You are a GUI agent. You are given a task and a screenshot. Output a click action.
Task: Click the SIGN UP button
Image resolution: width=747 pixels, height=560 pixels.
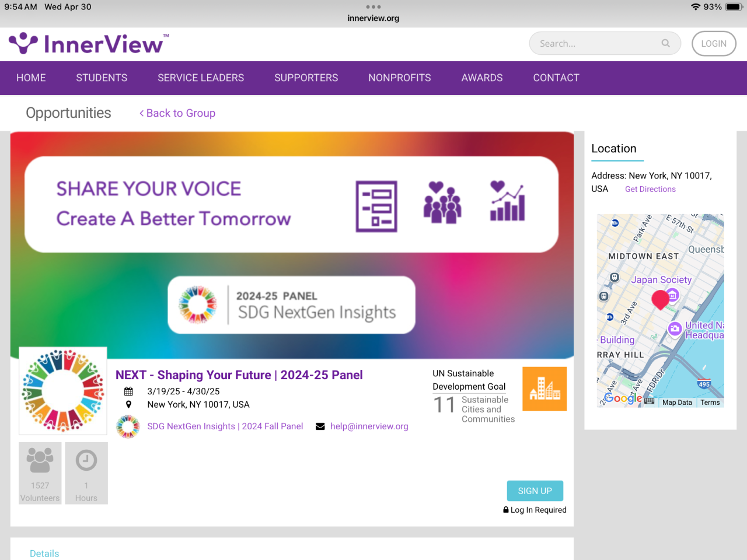coord(535,491)
